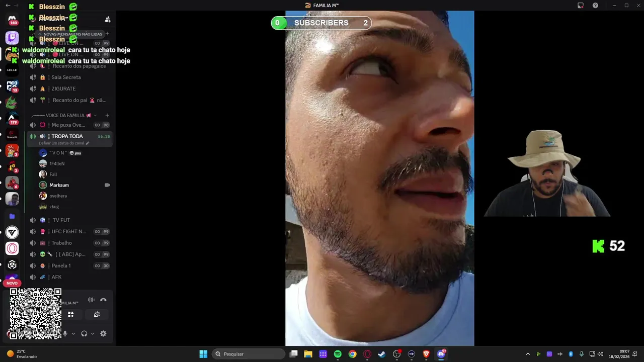Open Chrome from the taskbar

(x=352, y=354)
